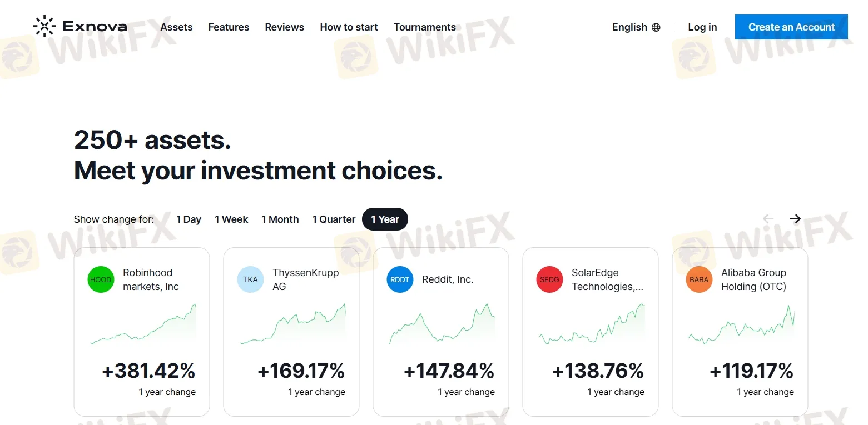Screen dimensions: 868x425
Task: Select the 1 Day change period
Action: pos(189,219)
